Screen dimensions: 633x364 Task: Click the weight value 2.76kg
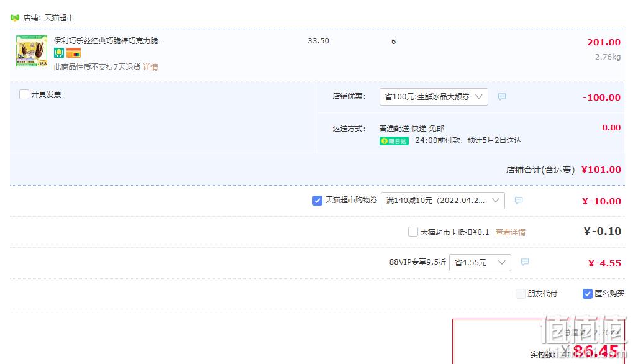click(x=608, y=57)
